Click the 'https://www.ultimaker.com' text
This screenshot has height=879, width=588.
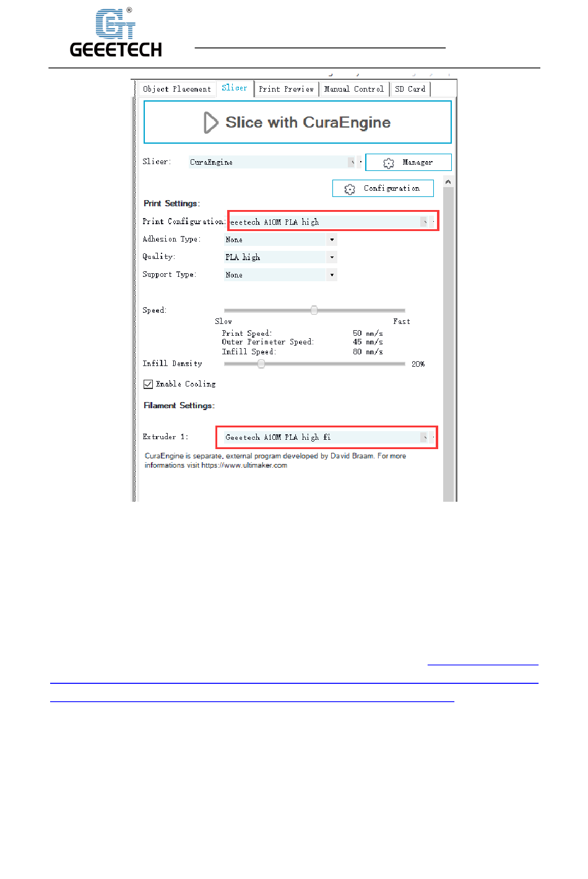click(x=244, y=465)
